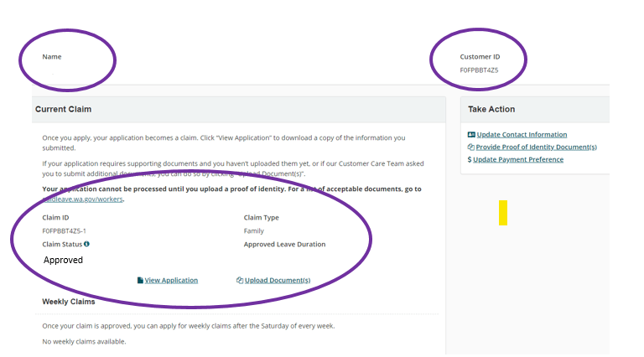Open the View Application link
The image size is (644, 357).
pos(171,280)
